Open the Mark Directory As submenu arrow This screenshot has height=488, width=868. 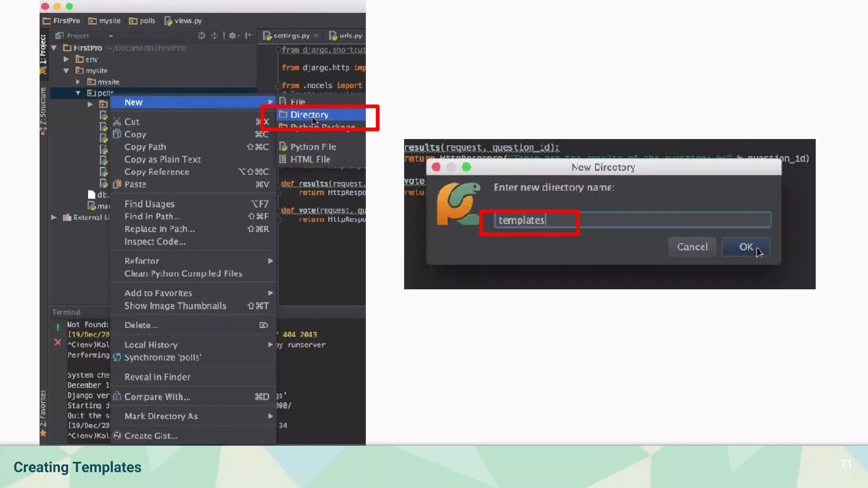point(270,416)
